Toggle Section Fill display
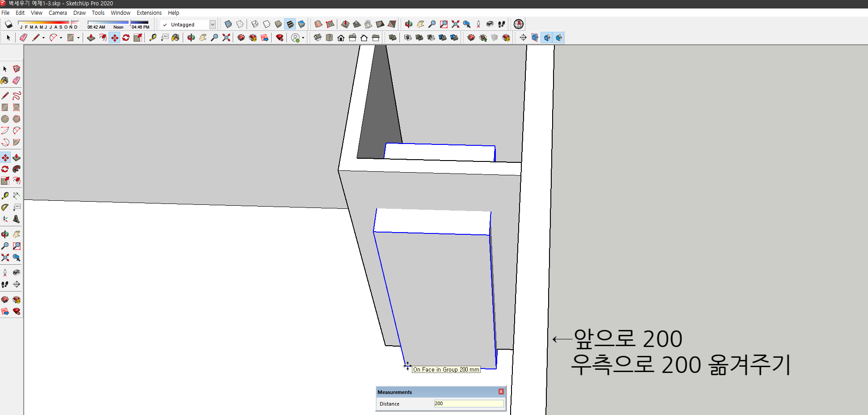Image resolution: width=868 pixels, height=415 pixels. click(x=558, y=38)
